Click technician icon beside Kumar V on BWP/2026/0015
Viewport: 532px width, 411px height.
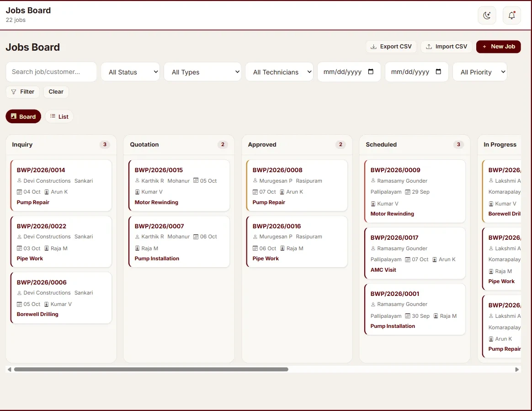[138, 192]
